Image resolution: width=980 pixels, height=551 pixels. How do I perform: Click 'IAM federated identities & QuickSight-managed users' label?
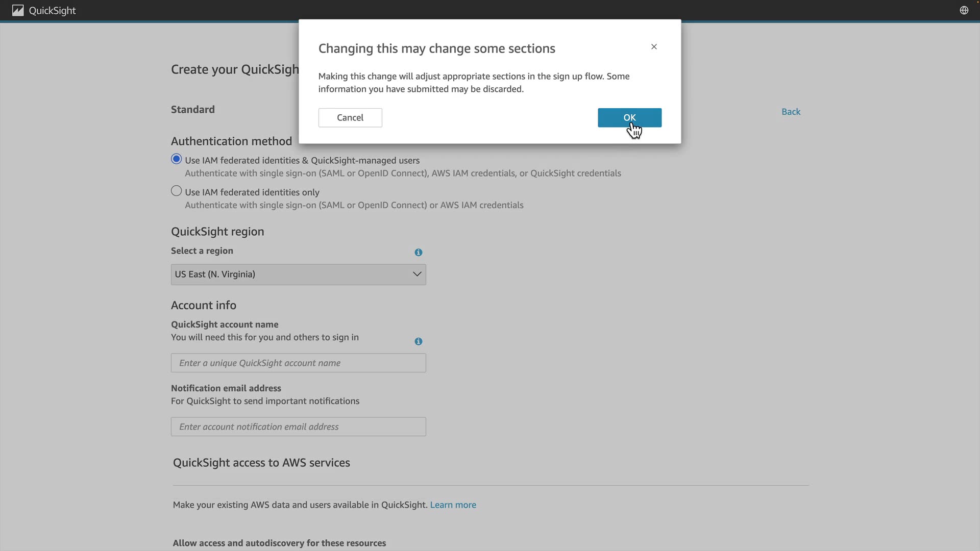pos(302,161)
